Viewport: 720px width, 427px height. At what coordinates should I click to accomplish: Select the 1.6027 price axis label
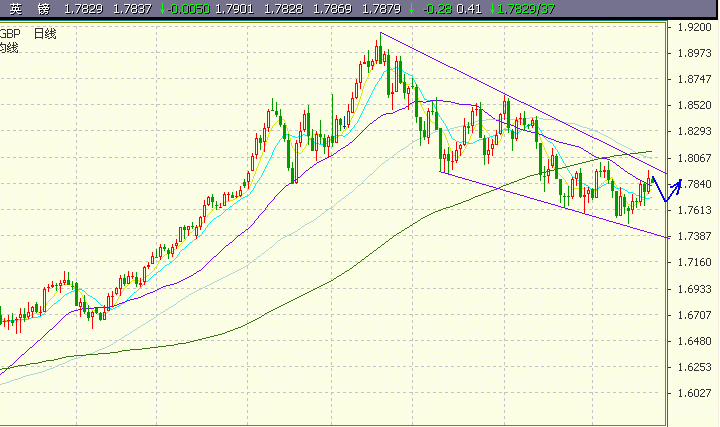(694, 393)
